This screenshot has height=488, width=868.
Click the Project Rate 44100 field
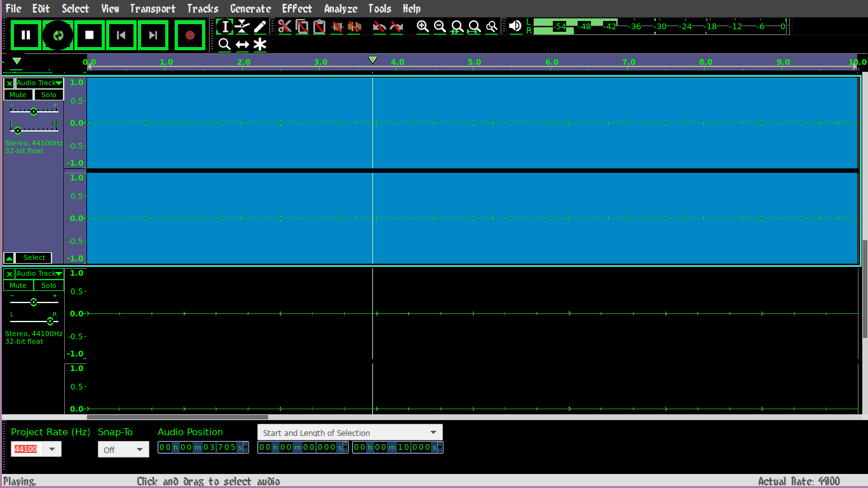(27, 449)
